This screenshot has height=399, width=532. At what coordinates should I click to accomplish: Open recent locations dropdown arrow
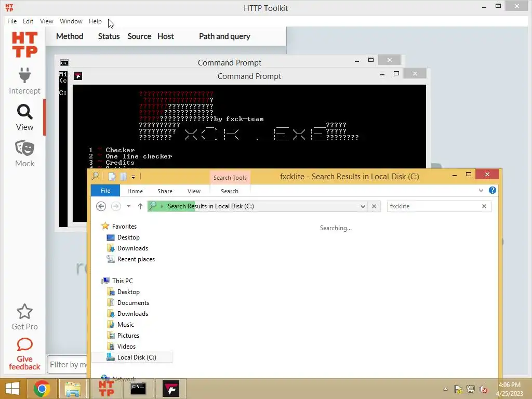129,206
